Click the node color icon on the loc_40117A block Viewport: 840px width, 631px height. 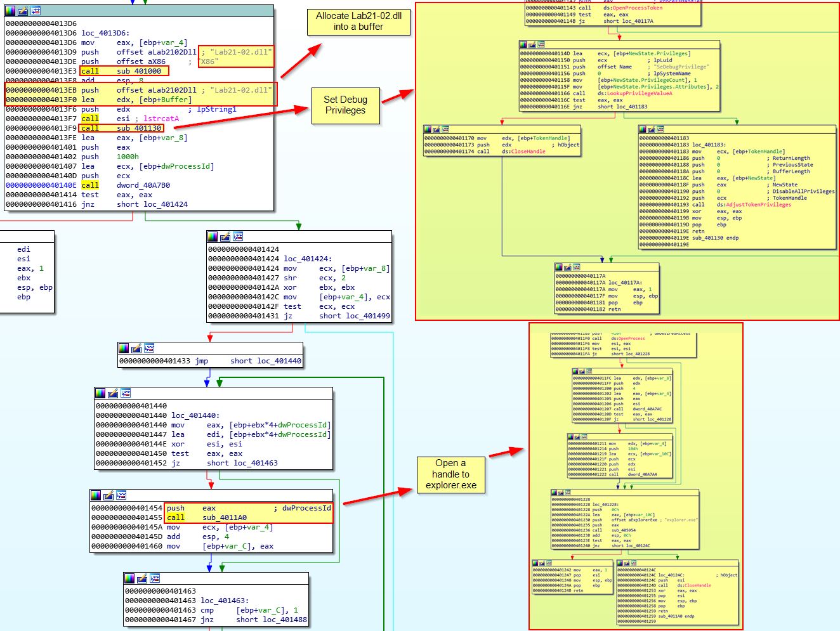pyautogui.click(x=559, y=268)
